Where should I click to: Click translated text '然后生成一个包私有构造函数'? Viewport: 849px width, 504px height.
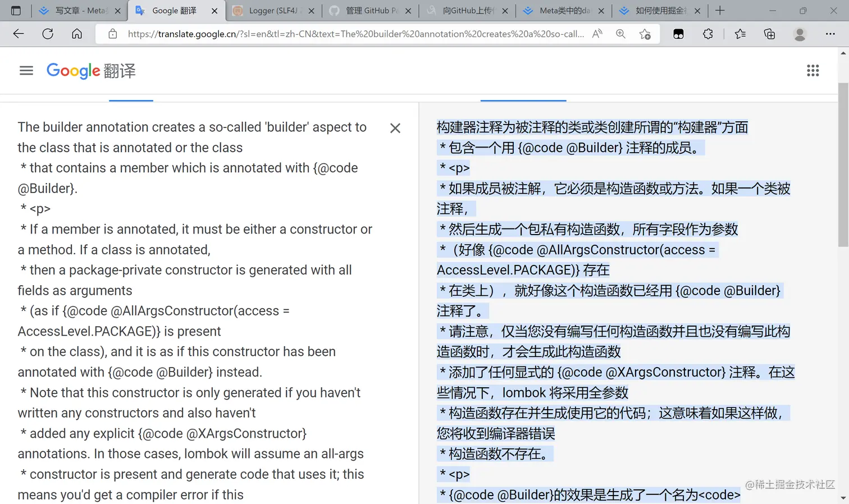pyautogui.click(x=535, y=229)
